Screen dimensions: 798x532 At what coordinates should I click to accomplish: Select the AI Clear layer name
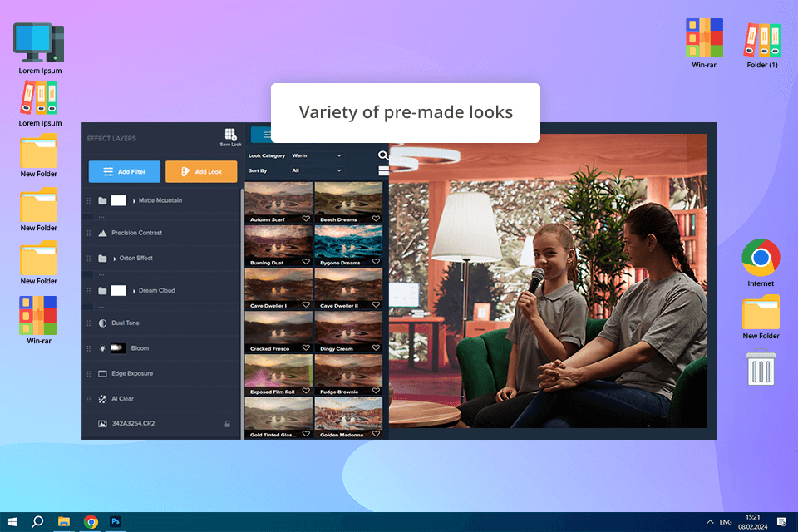coord(123,399)
